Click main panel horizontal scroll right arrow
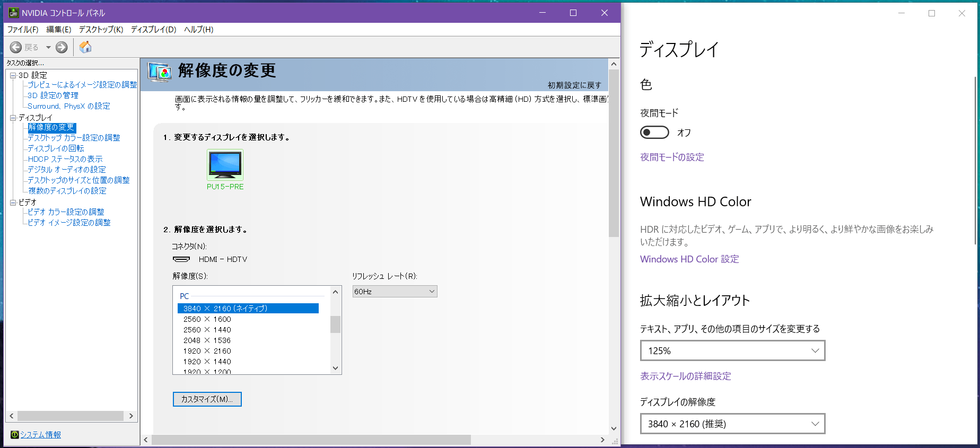 (x=602, y=440)
